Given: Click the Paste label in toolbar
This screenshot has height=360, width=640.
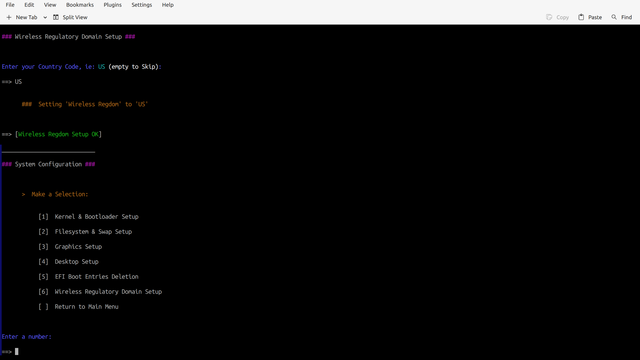Looking at the screenshot, I should [595, 17].
